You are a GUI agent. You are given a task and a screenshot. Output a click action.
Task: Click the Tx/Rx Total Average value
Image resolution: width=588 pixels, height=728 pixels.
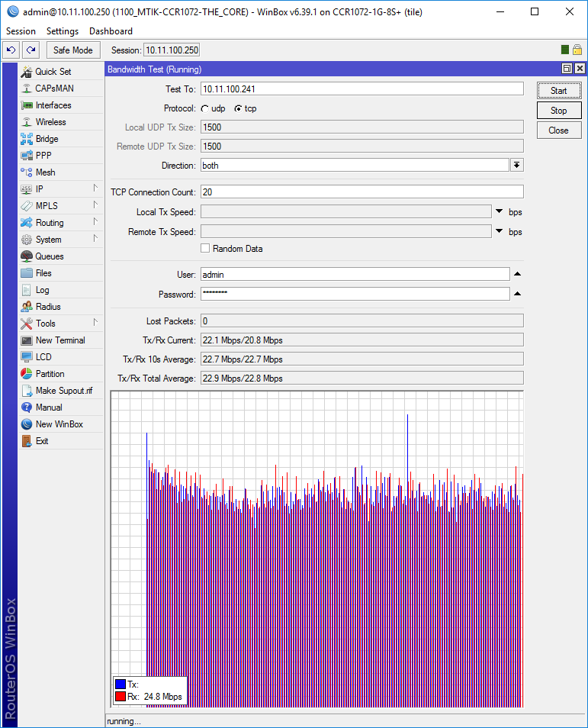[362, 378]
